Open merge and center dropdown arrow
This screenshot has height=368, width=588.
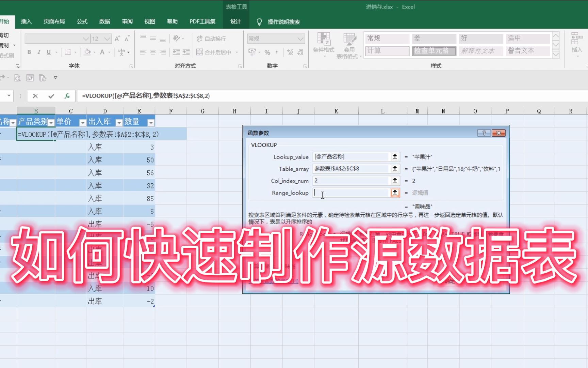pos(237,52)
